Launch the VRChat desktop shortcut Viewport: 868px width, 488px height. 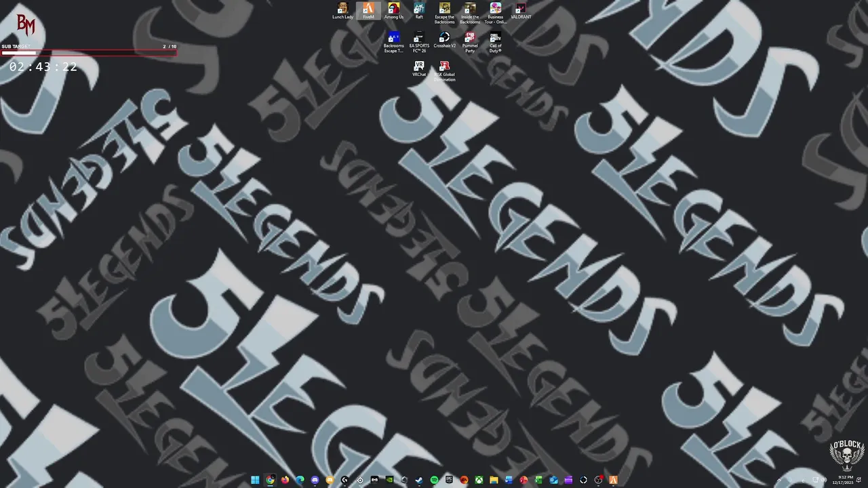419,68
